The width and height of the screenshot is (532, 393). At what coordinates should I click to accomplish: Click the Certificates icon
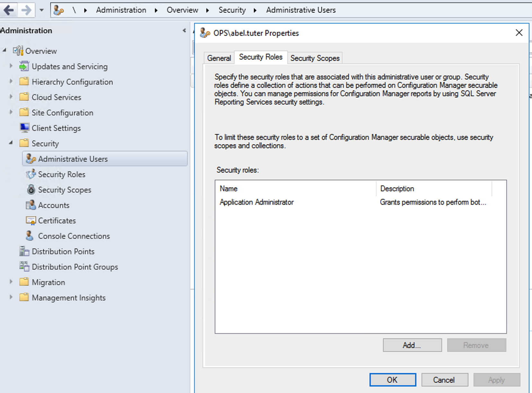point(31,220)
